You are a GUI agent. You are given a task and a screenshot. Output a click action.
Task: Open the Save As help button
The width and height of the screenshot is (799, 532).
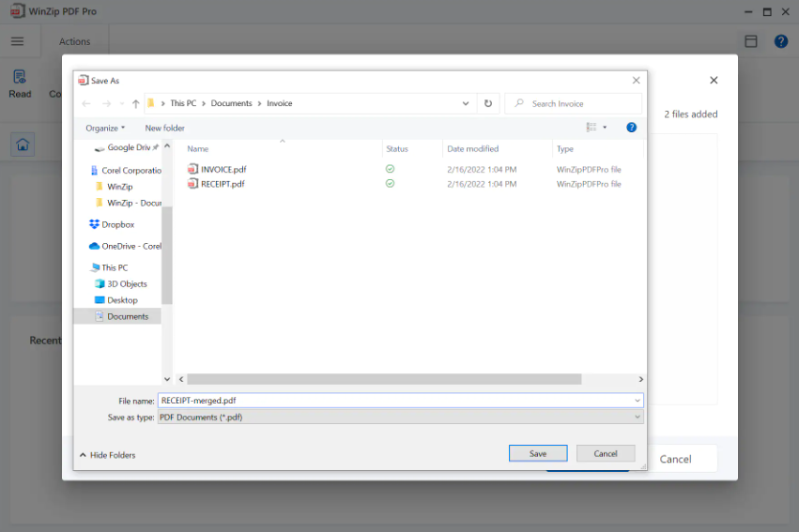pyautogui.click(x=631, y=128)
